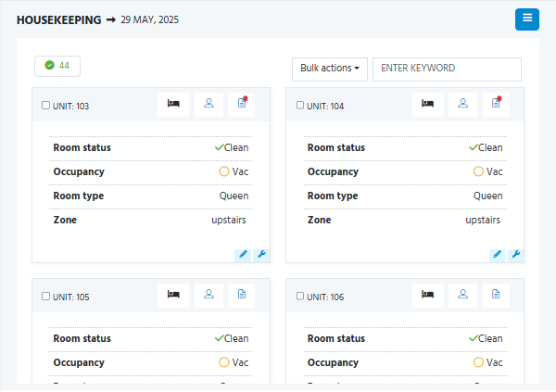Select the Unit 106 checkbox
Screen dimensions: 556x392
[x=300, y=297]
